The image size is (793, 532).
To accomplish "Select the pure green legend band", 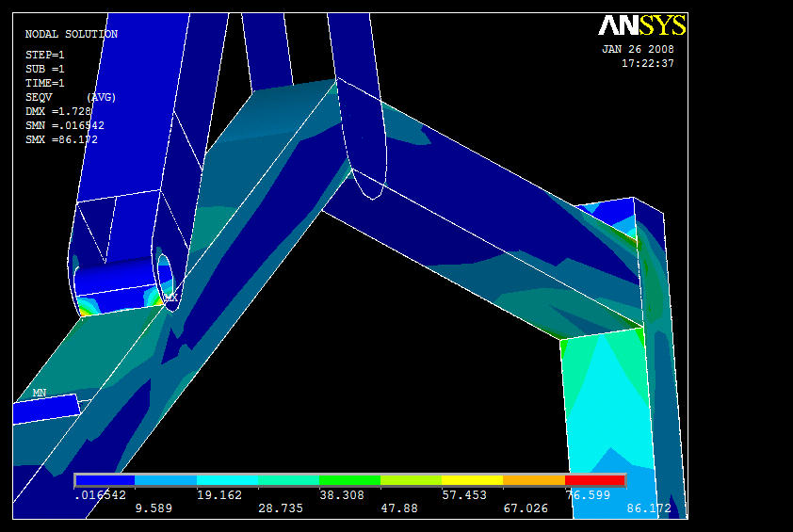I will 350,480.
